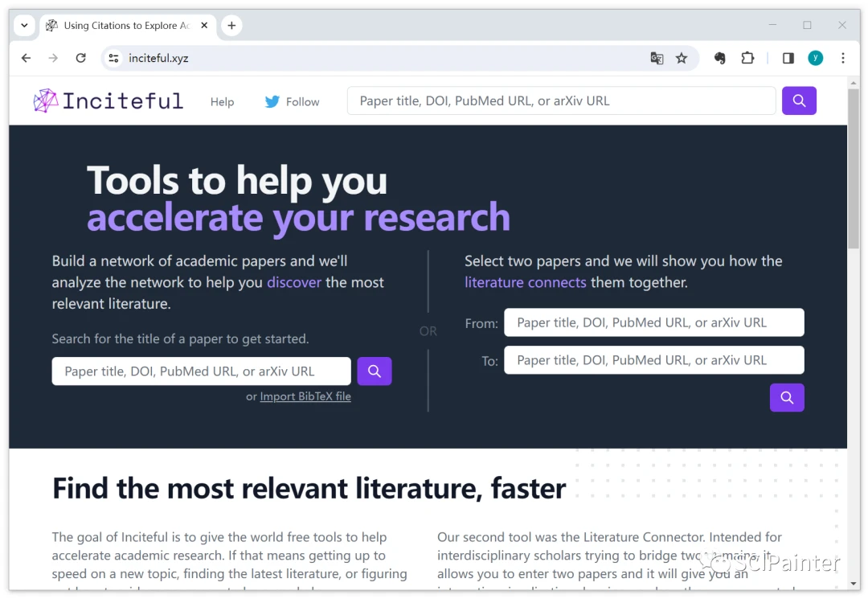Close the 'Using Citations to Explore' tab

(x=204, y=26)
